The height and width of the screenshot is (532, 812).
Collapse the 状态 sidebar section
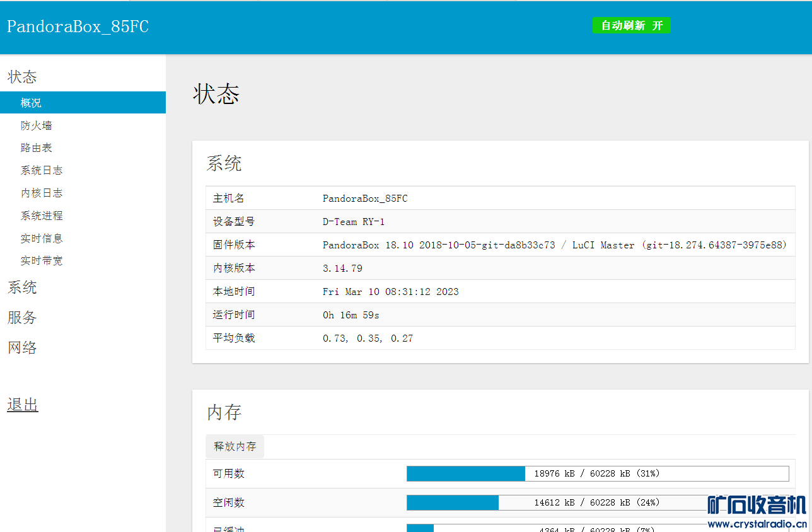pos(22,77)
